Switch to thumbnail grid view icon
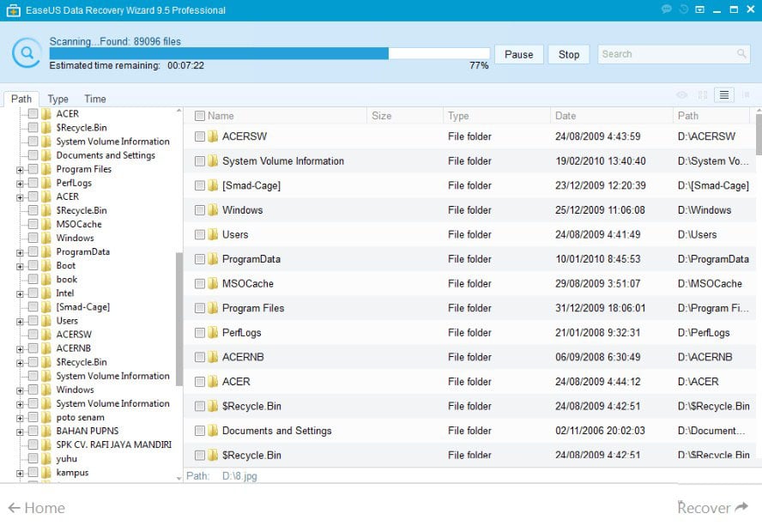This screenshot has width=762, height=532. click(x=703, y=94)
